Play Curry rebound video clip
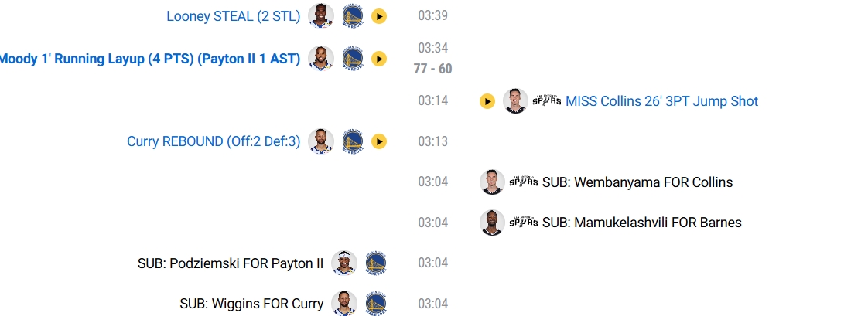This screenshot has height=316, width=868. 378,141
